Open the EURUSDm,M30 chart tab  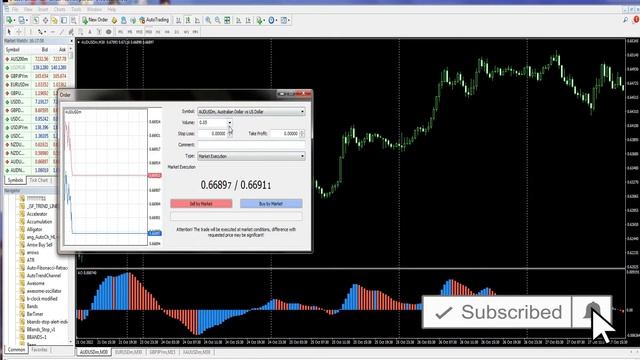pyautogui.click(x=128, y=352)
